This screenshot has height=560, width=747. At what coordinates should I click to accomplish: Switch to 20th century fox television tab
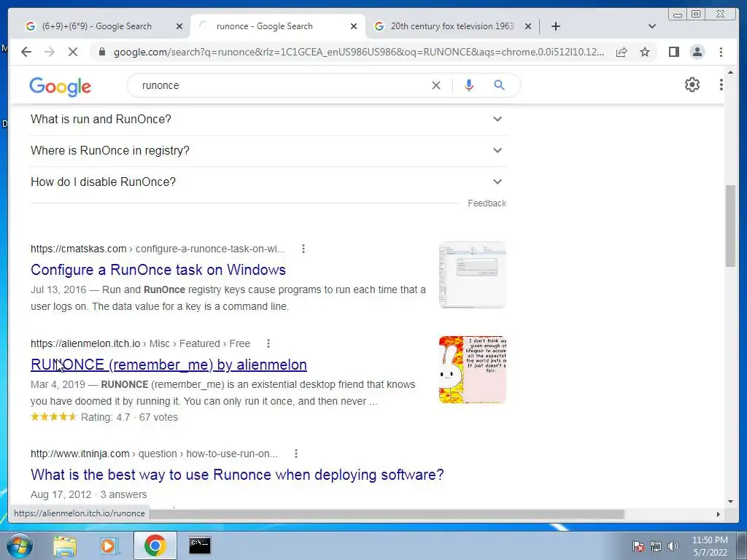point(452,26)
